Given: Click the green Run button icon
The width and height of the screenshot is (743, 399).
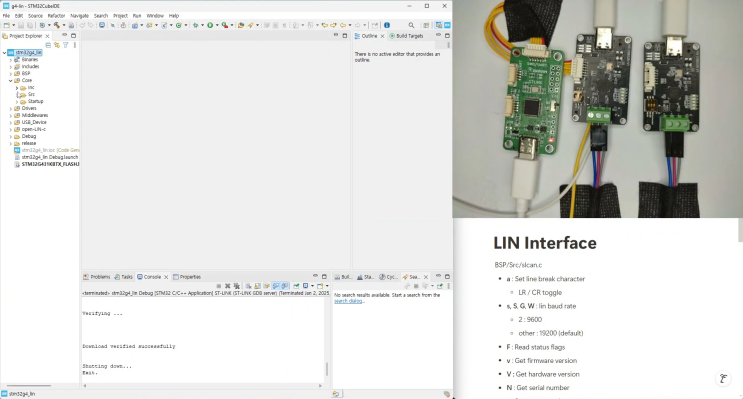Looking at the screenshot, I should click(210, 25).
